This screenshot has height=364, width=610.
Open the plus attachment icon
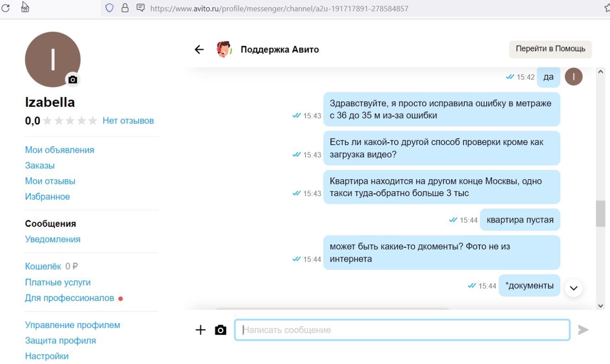pos(200,330)
